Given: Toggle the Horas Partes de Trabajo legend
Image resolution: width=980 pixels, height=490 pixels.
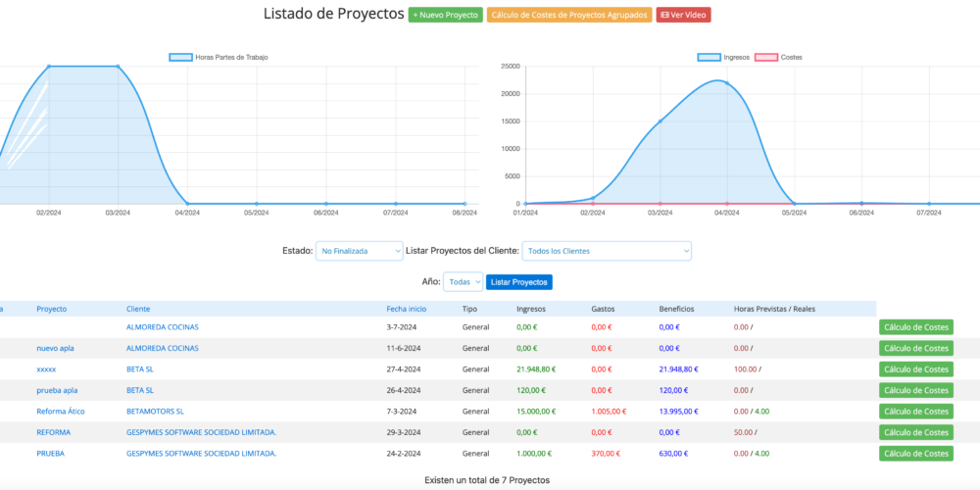Looking at the screenshot, I should click(x=180, y=58).
